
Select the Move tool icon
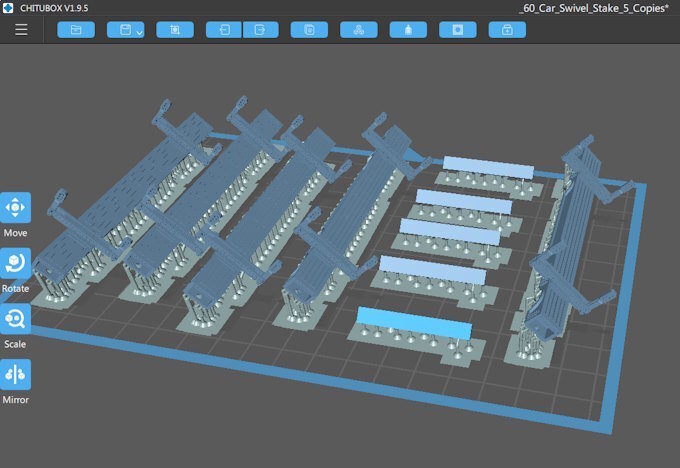15,208
